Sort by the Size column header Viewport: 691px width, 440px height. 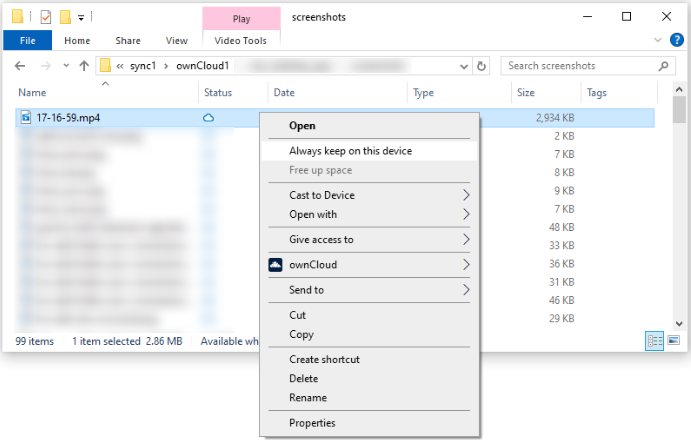pos(526,93)
